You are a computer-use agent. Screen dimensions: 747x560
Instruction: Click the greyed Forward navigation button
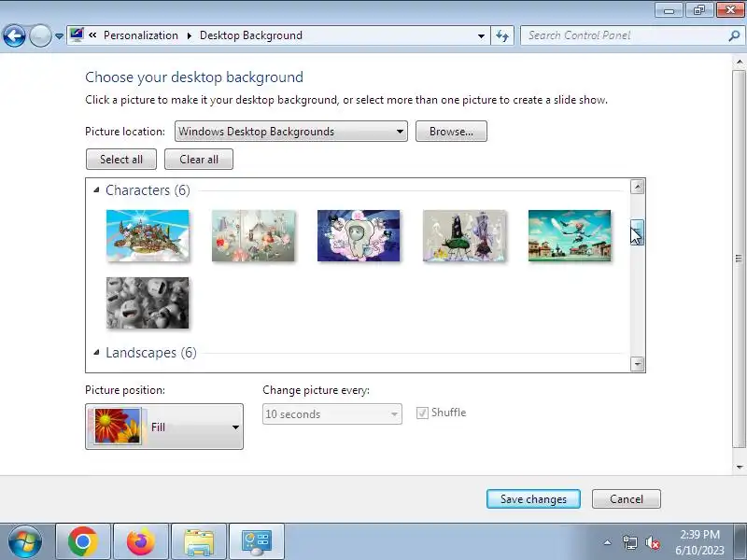(40, 35)
